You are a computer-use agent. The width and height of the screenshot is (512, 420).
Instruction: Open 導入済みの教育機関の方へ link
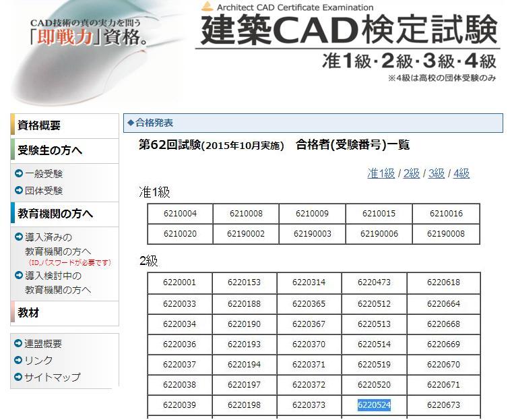(x=58, y=244)
